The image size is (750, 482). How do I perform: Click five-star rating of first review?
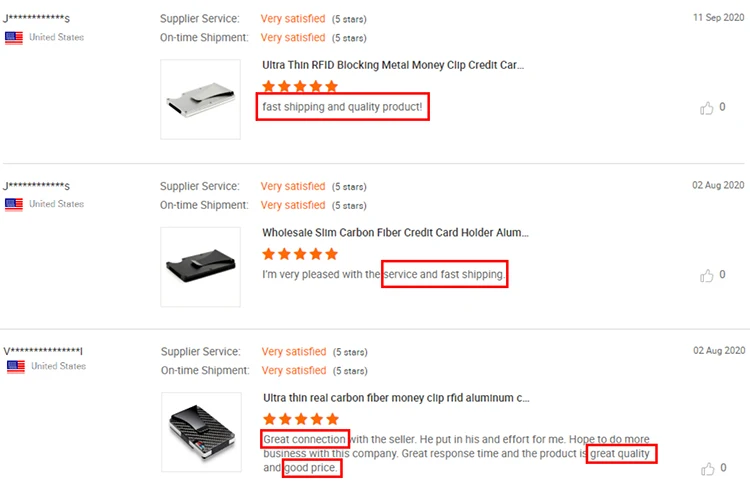point(300,87)
